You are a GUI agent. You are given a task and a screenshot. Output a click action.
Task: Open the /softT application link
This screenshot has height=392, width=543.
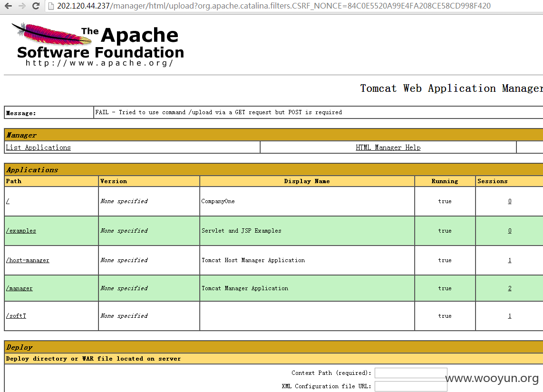[x=16, y=316]
